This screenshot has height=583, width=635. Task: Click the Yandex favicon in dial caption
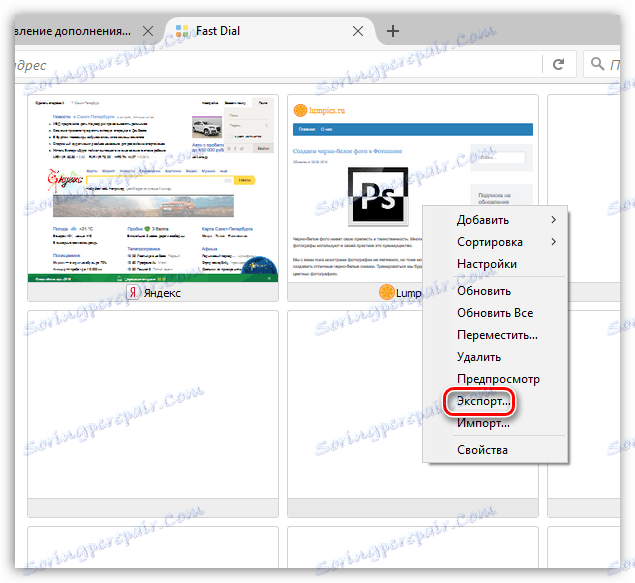133,292
